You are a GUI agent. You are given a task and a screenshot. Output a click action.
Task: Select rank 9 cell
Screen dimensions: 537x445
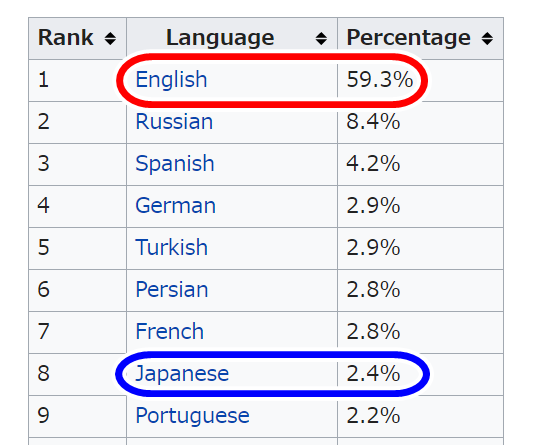(x=78, y=416)
